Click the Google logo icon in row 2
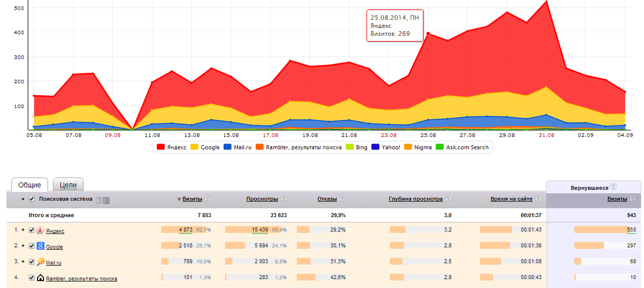The height and width of the screenshot is (288, 644). [x=40, y=246]
